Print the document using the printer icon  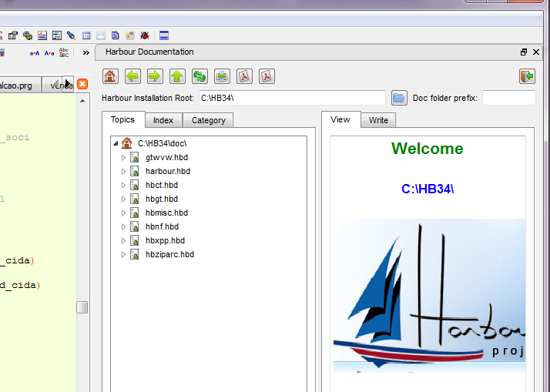[x=222, y=76]
